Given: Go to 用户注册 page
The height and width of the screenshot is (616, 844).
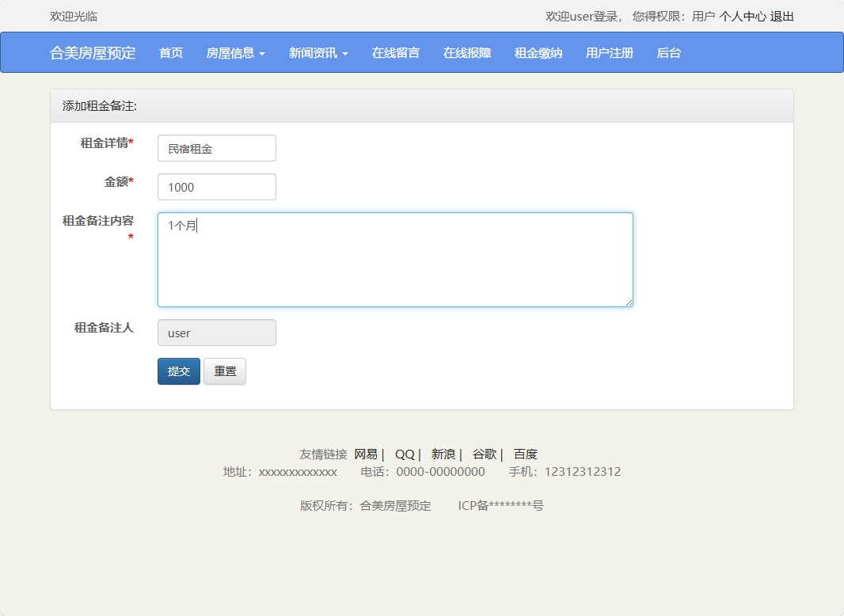Looking at the screenshot, I should pos(609,52).
